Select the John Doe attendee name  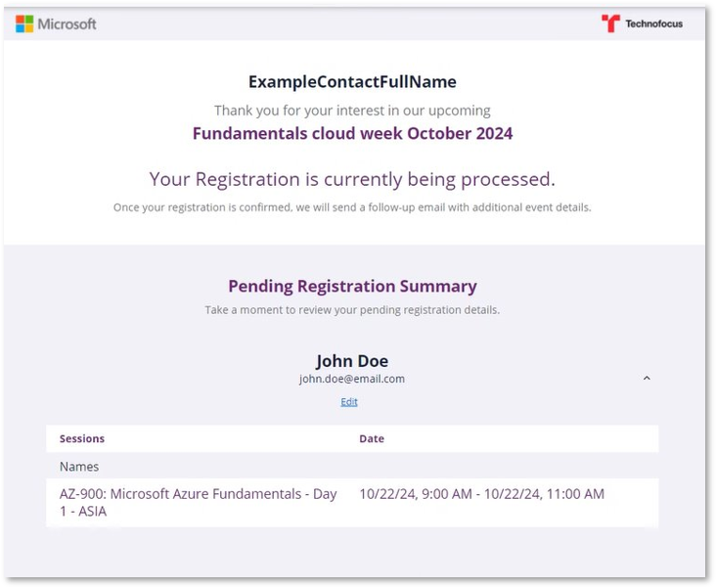click(x=352, y=361)
